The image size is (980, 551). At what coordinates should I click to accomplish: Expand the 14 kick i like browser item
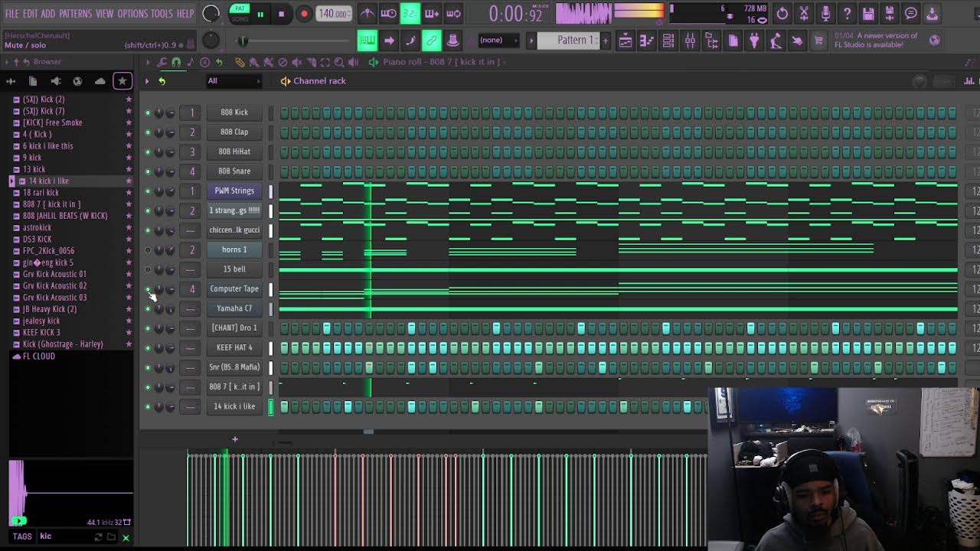point(11,181)
